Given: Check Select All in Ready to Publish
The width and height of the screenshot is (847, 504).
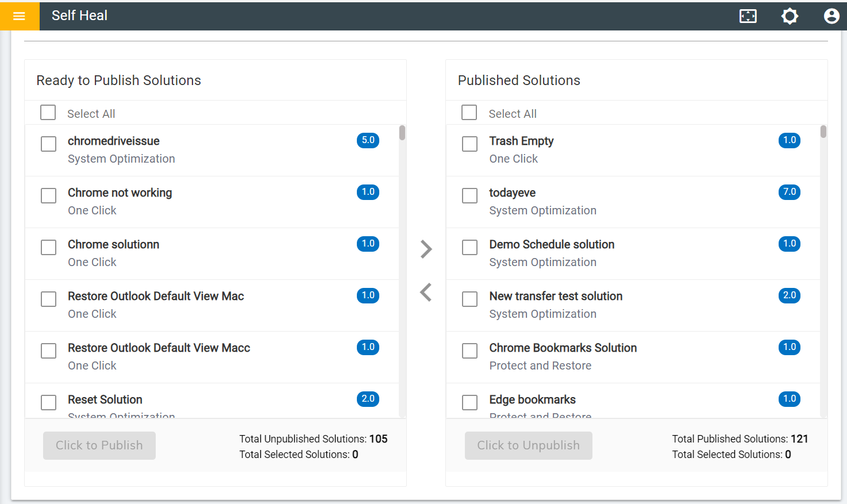Looking at the screenshot, I should click(x=48, y=113).
